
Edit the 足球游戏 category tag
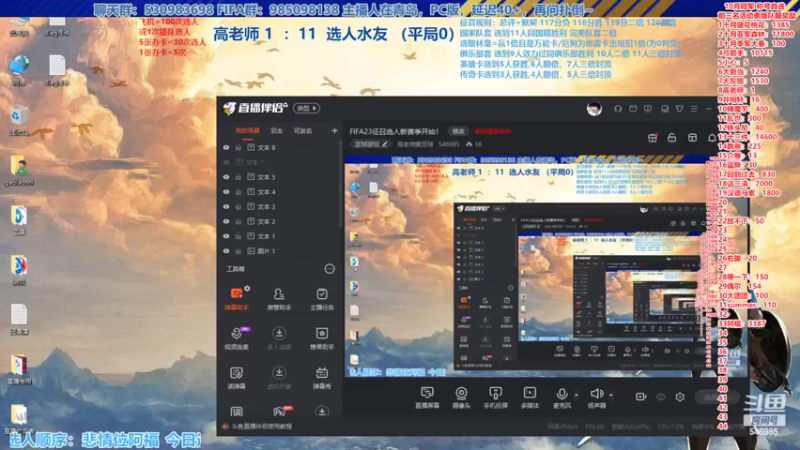[x=370, y=144]
